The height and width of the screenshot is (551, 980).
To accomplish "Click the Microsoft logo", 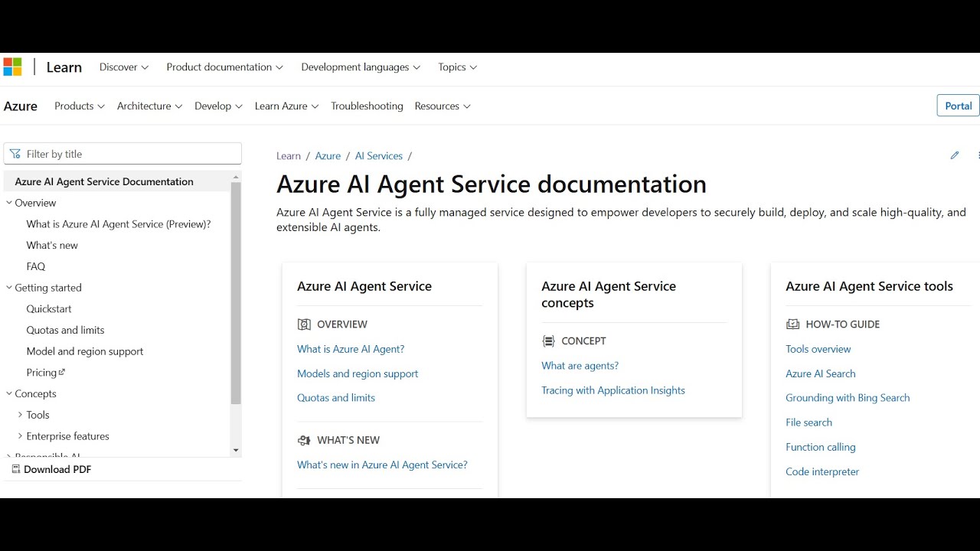I will click(12, 67).
